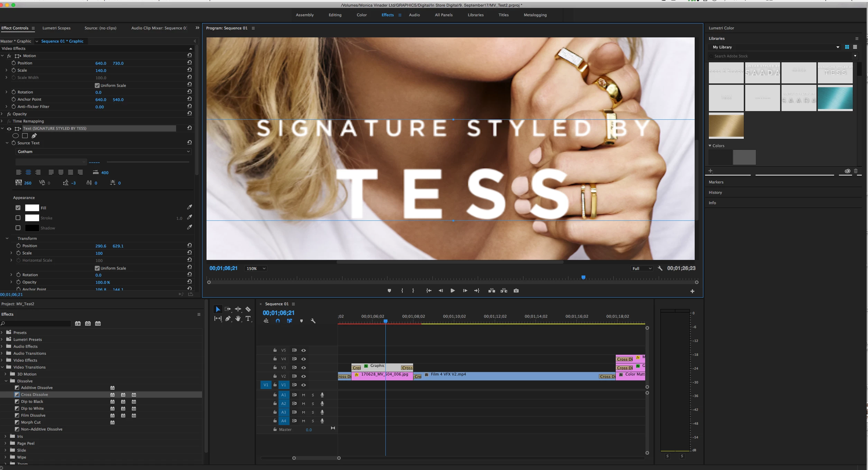The width and height of the screenshot is (868, 470).
Task: Open the 150% zoom level dropdown
Action: (255, 269)
